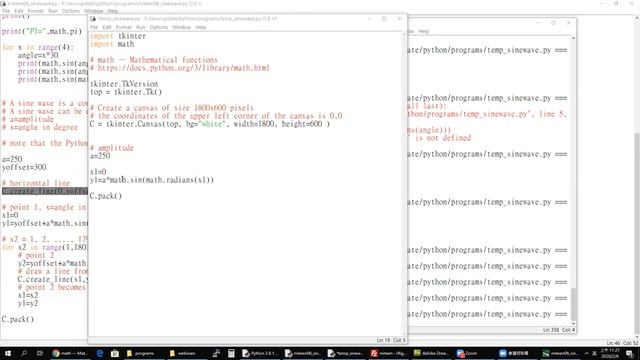640x360 pixels.
Task: Click the Python shell vertical scrollbar thumb
Action: [573, 304]
